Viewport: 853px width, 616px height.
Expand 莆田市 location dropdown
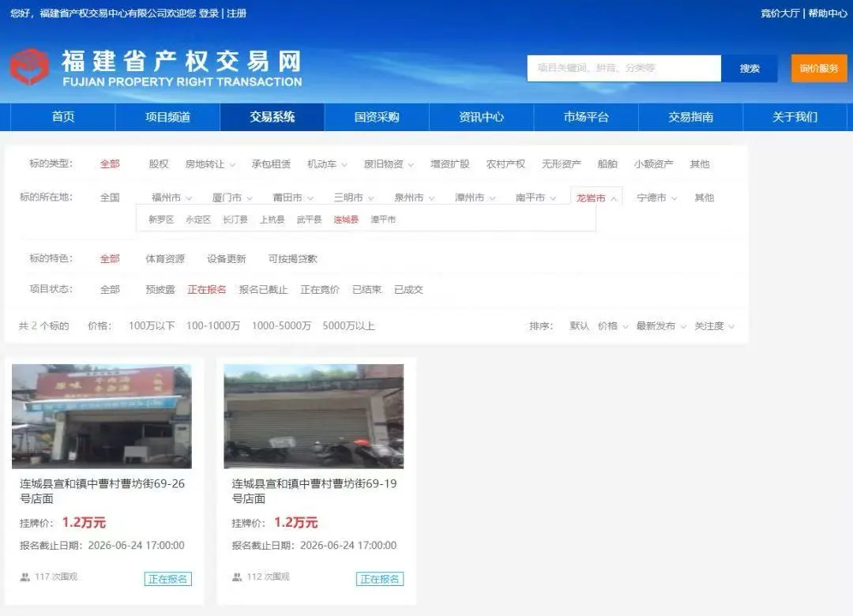click(x=293, y=197)
